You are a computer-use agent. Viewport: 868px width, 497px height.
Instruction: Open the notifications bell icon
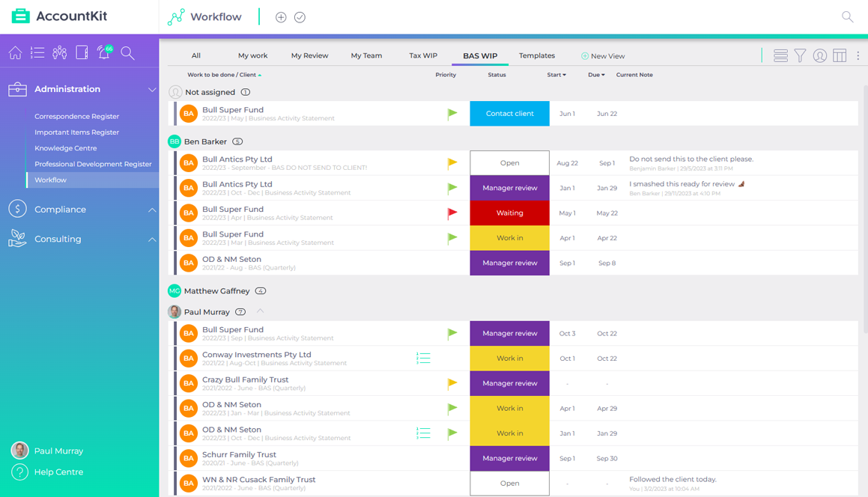[104, 52]
